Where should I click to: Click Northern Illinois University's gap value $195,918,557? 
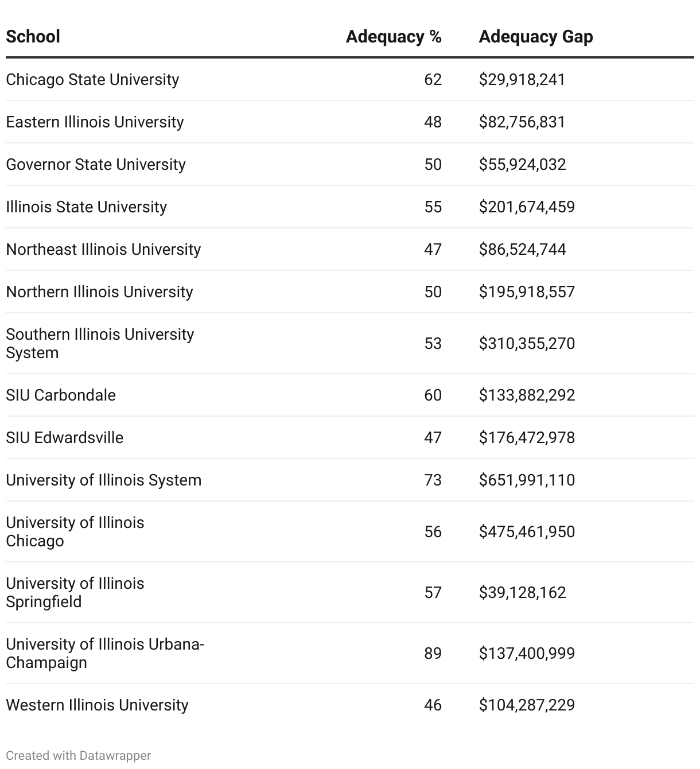pos(527,292)
